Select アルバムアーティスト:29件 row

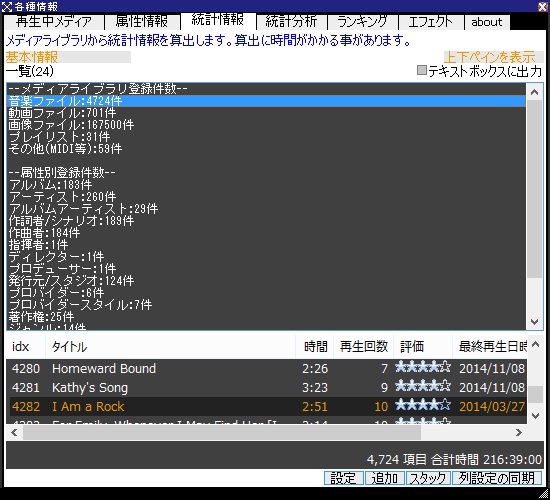pyautogui.click(x=266, y=209)
